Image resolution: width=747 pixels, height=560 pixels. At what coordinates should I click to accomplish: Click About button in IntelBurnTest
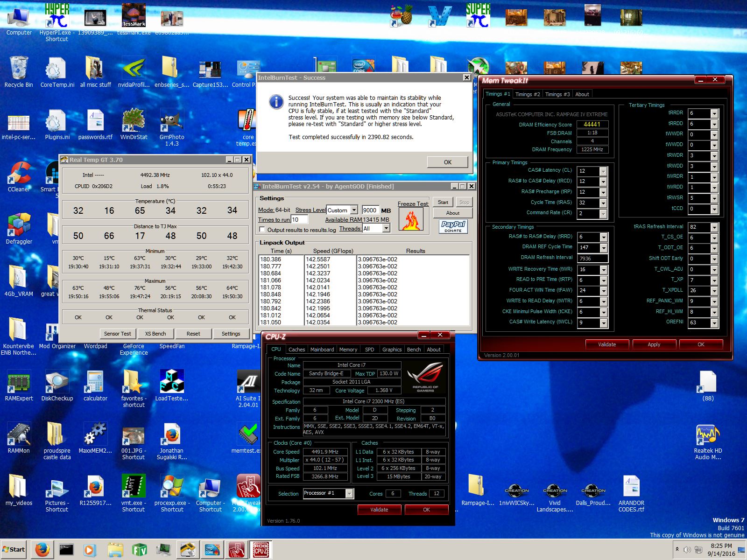point(453,213)
